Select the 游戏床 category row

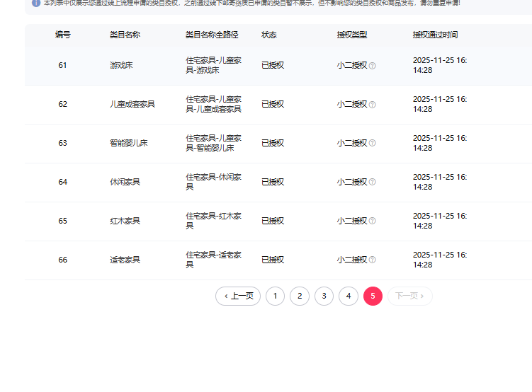[x=121, y=65]
